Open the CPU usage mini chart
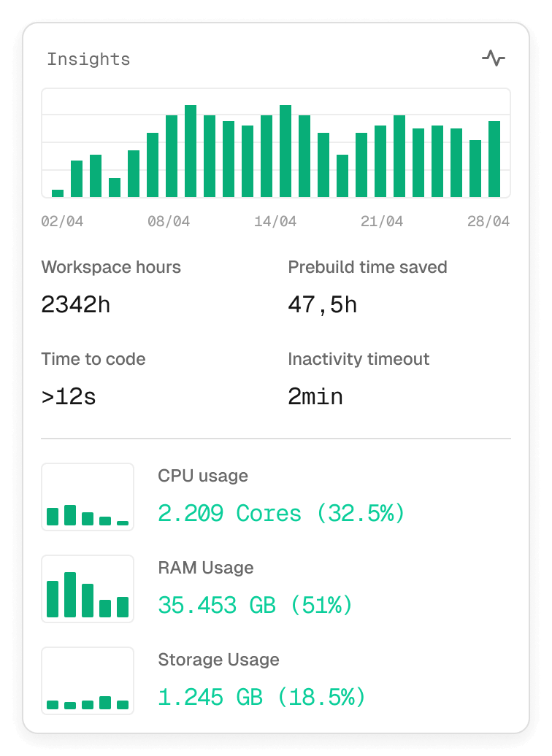Image resolution: width=552 pixels, height=756 pixels. click(88, 497)
